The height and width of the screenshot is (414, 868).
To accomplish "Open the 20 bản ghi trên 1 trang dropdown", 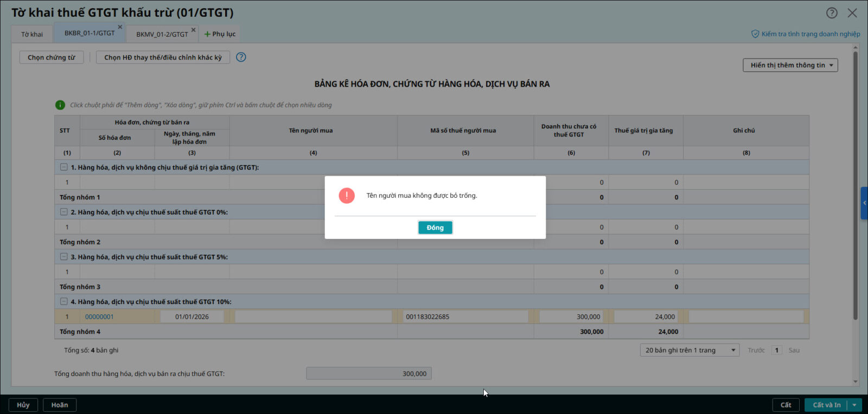I will (690, 350).
